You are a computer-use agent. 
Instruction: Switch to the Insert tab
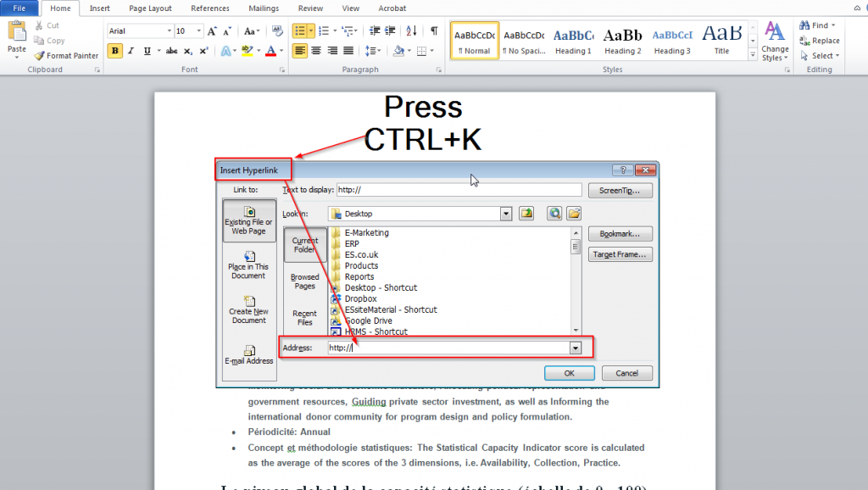pos(100,8)
